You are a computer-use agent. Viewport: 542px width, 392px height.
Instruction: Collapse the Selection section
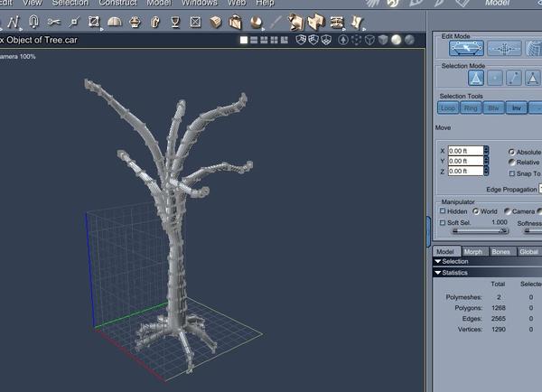tap(439, 261)
